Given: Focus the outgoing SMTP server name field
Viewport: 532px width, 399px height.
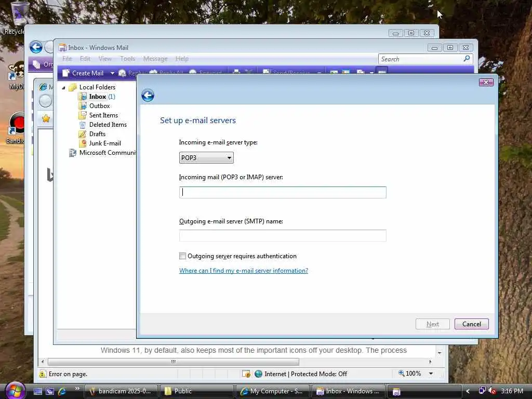Looking at the screenshot, I should tap(283, 235).
